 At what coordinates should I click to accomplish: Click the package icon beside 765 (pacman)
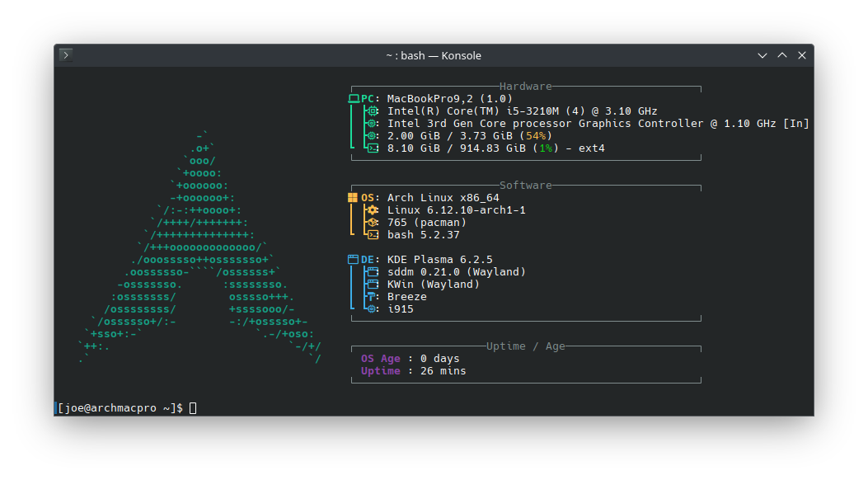pyautogui.click(x=372, y=223)
